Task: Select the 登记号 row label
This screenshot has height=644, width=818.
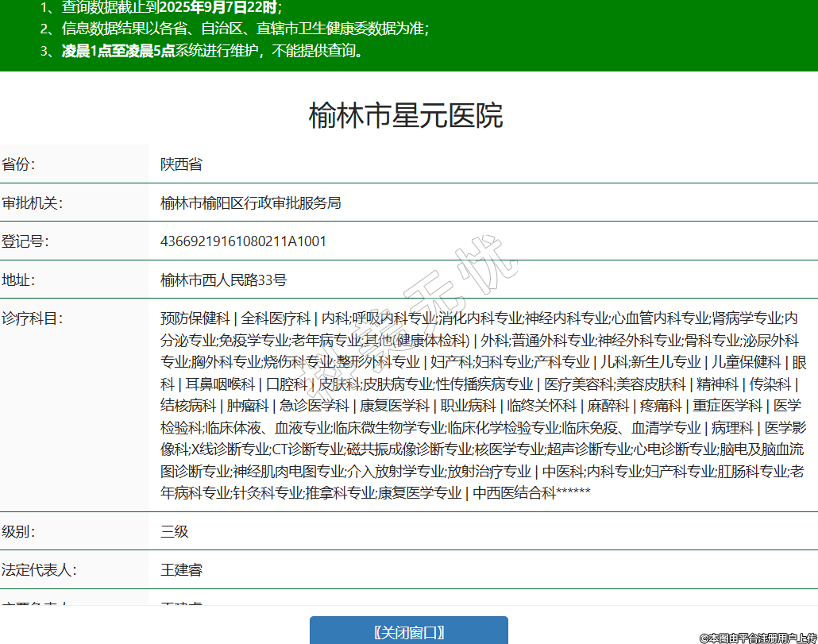Action: click(25, 241)
